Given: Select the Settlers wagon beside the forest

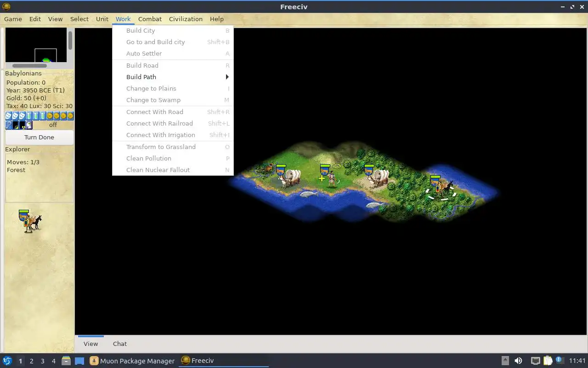Looking at the screenshot, I should pyautogui.click(x=378, y=177).
